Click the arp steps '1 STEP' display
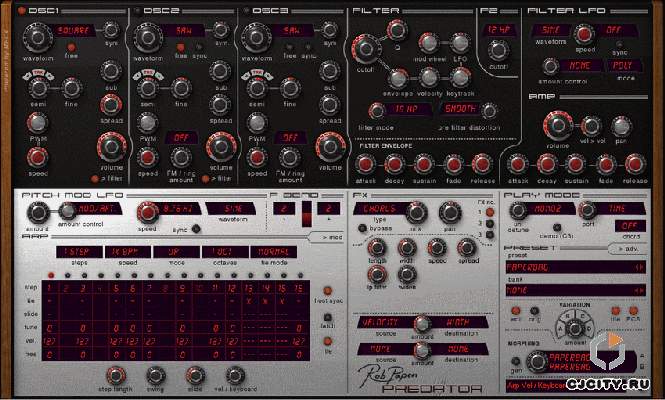 79,252
